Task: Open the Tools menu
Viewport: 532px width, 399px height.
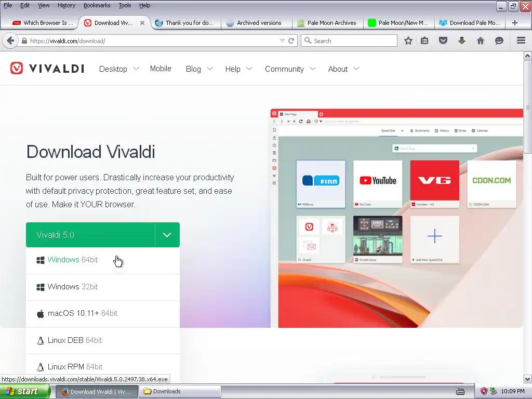Action: 125,5
